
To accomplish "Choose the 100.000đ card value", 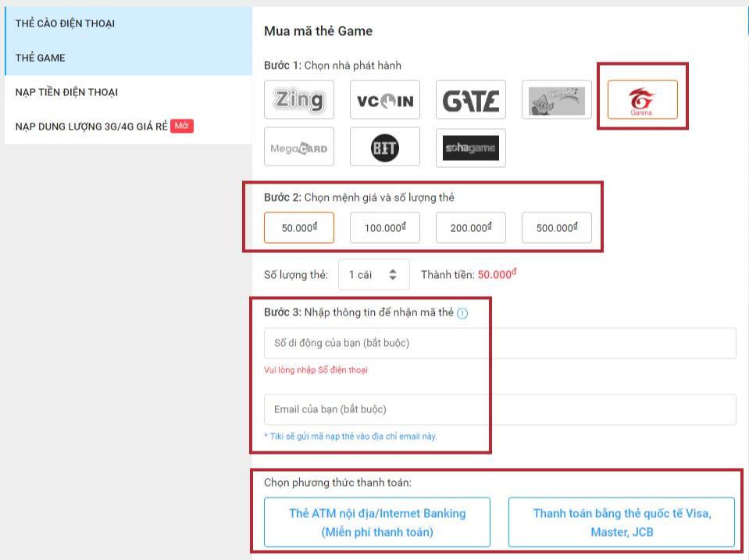I will 384,228.
